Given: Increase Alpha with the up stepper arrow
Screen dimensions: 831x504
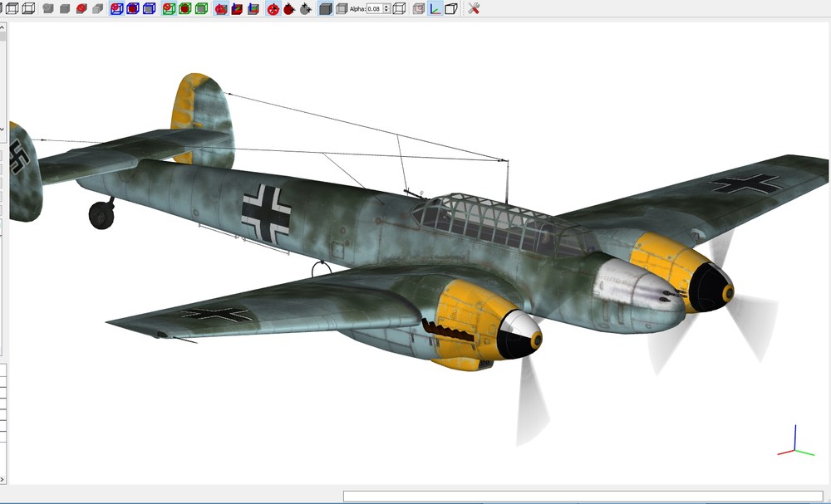Looking at the screenshot, I should (386, 6).
